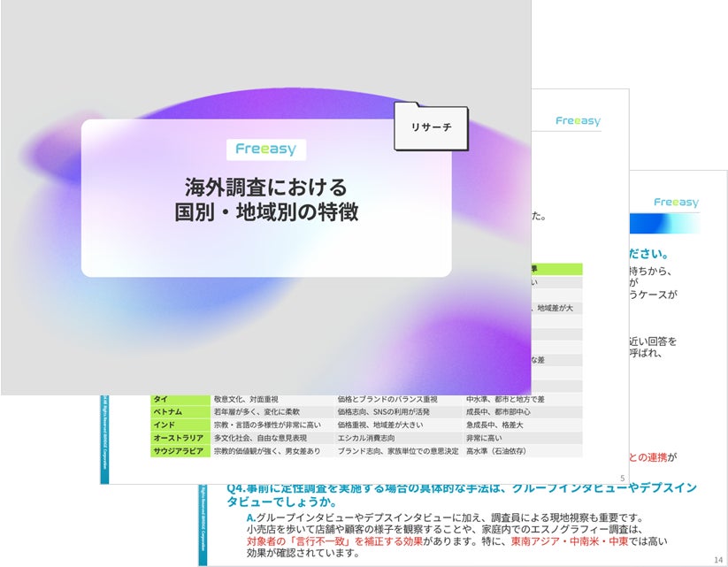Click the green table header cell
Screen dimensions: 728x567
point(556,269)
